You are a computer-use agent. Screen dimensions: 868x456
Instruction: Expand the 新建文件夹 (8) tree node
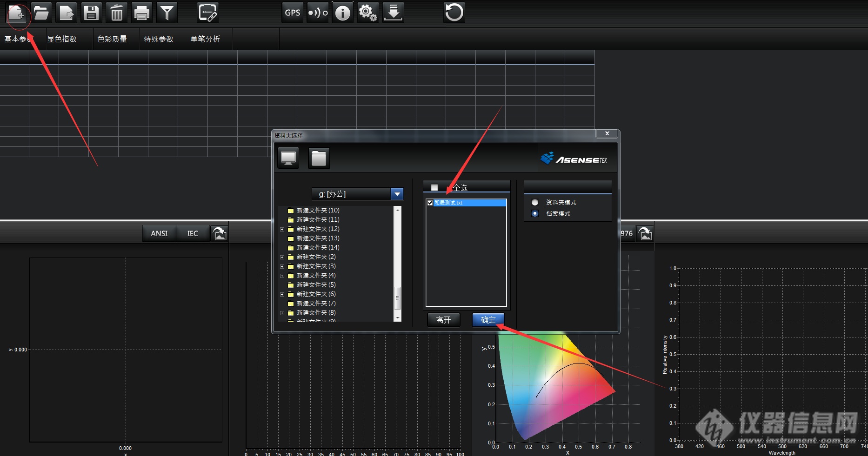pyautogui.click(x=282, y=313)
